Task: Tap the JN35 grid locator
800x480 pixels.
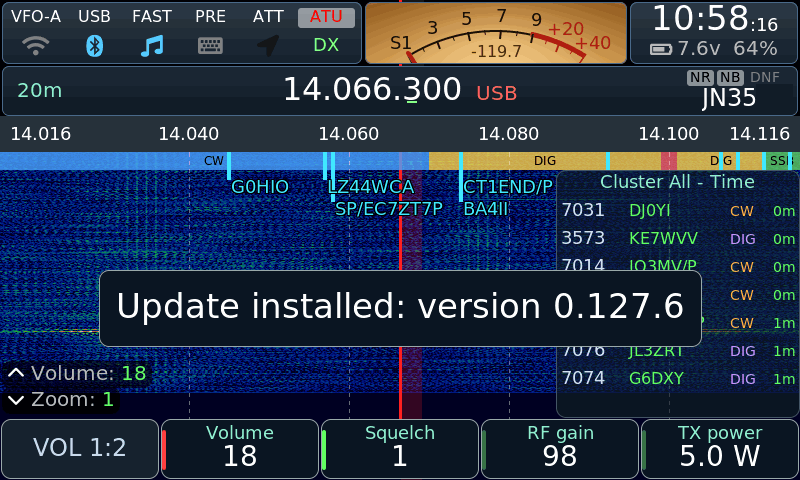Action: point(729,97)
